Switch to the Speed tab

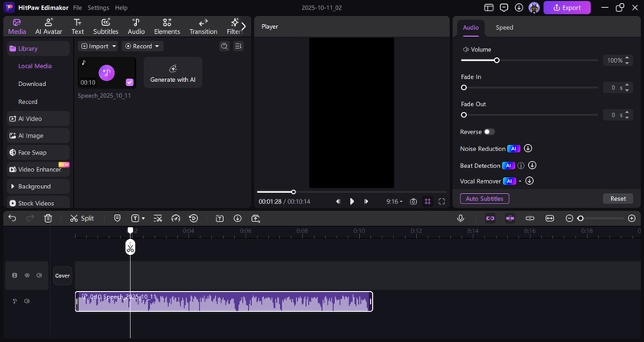pyautogui.click(x=504, y=27)
